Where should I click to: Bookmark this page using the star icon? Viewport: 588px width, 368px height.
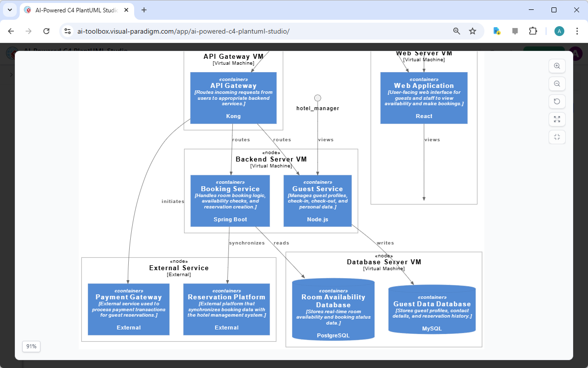click(473, 31)
